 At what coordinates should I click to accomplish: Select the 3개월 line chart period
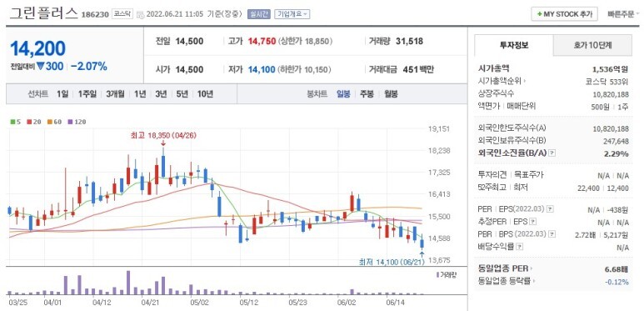pyautogui.click(x=115, y=94)
